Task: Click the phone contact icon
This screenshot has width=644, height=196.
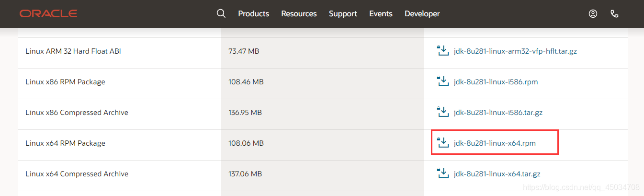Action: [x=615, y=14]
